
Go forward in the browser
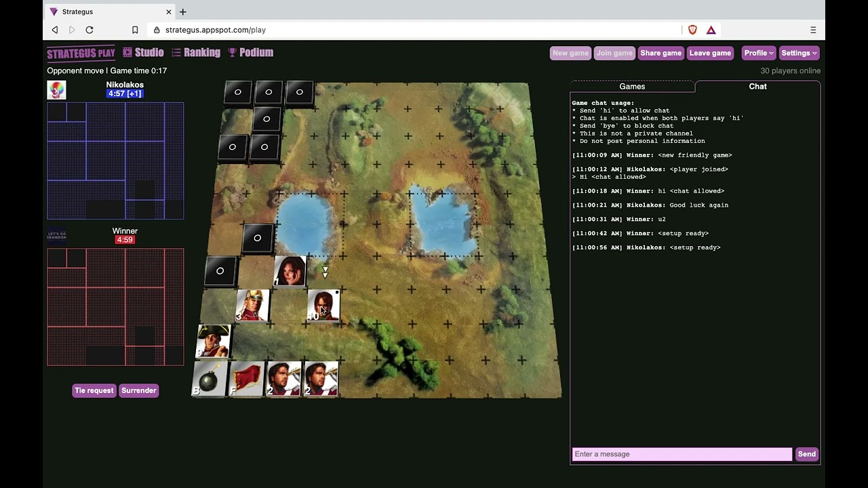72,30
